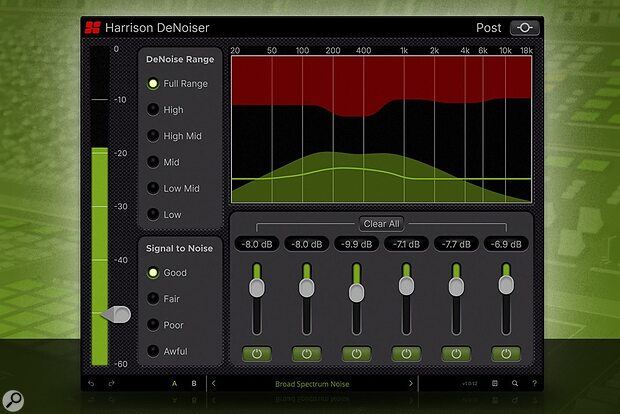Click the Clear All button
This screenshot has height=414, width=620.
(x=382, y=224)
